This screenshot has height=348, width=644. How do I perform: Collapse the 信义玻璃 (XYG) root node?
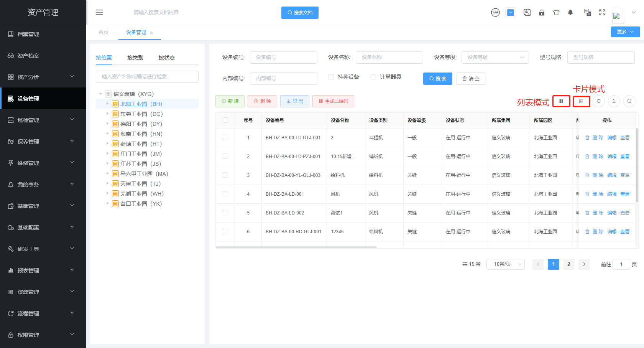(x=101, y=94)
